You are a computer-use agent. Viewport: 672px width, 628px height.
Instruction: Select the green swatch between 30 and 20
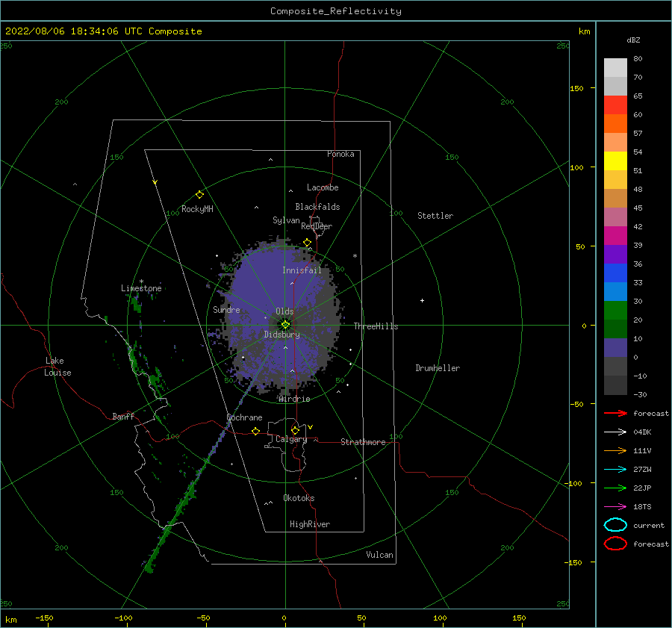[615, 310]
